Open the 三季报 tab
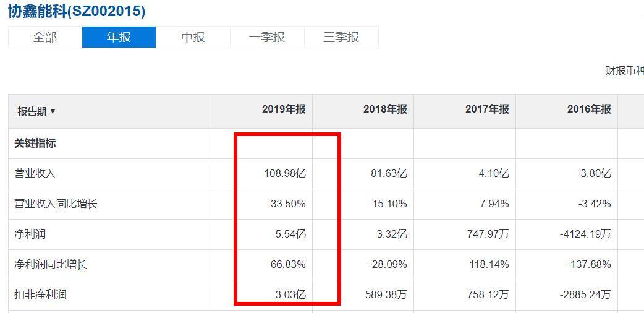Screen dimensions: 644x313 point(341,38)
